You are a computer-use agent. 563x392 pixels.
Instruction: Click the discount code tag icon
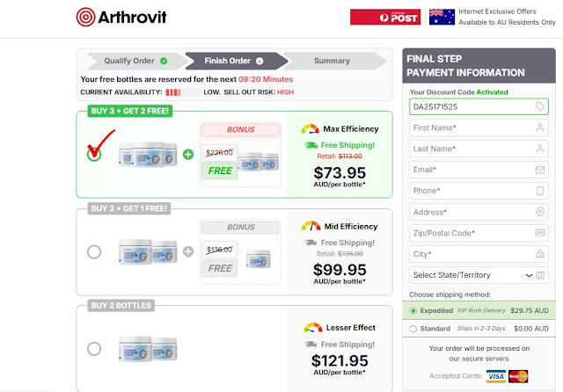[x=540, y=106]
